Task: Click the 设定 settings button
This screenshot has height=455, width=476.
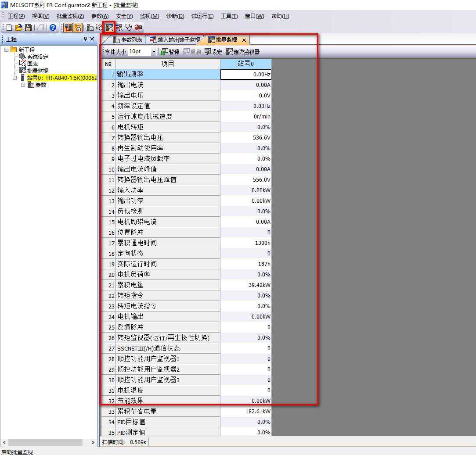Action: (213, 52)
